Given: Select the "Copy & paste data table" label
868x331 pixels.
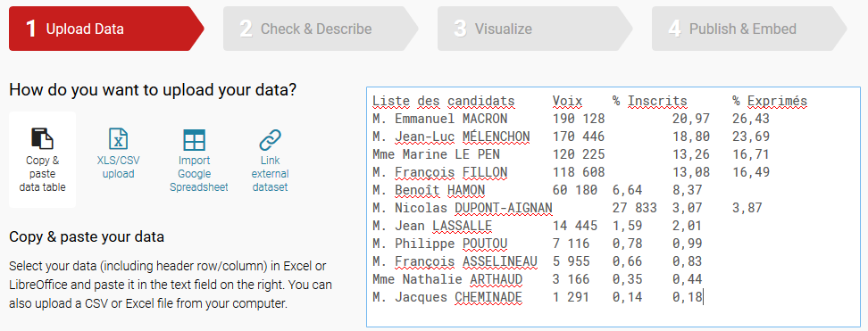Looking at the screenshot, I should (x=42, y=174).
